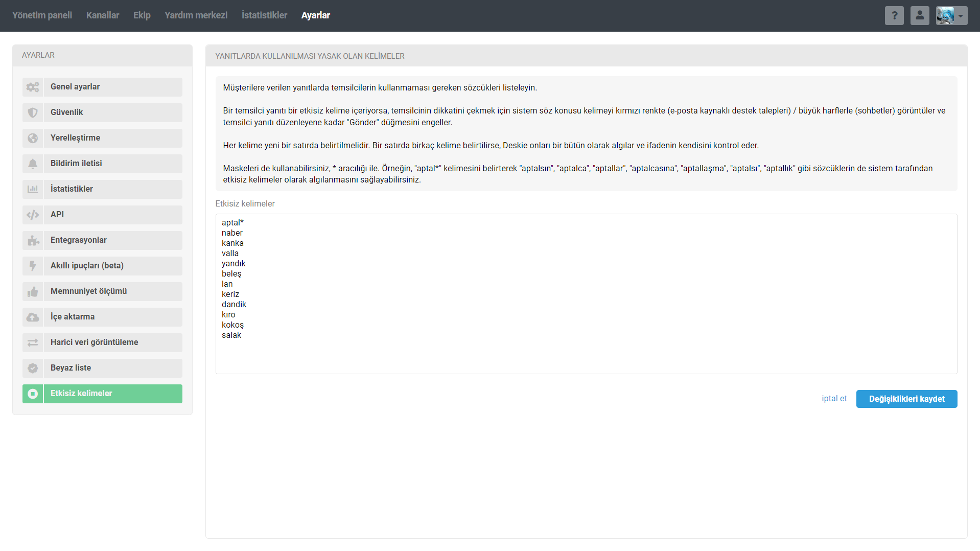Click the word 'yandık' in the list
Viewport: 980px width, 551px height.
[234, 264]
